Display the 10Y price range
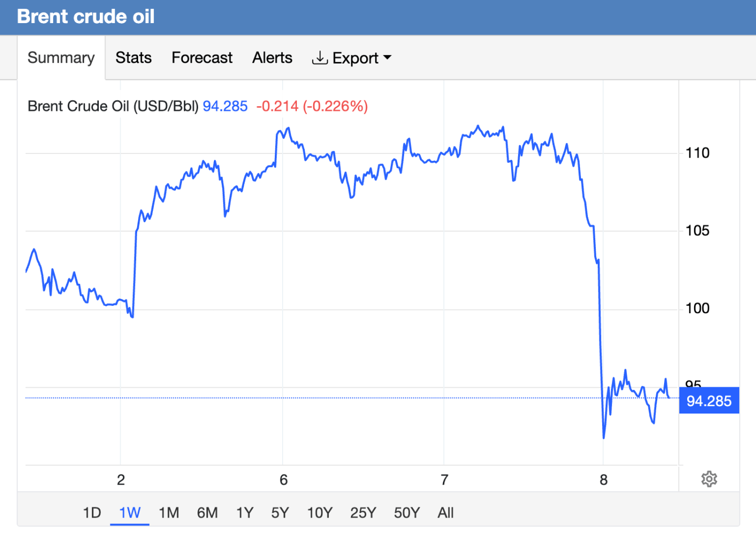 (x=319, y=512)
